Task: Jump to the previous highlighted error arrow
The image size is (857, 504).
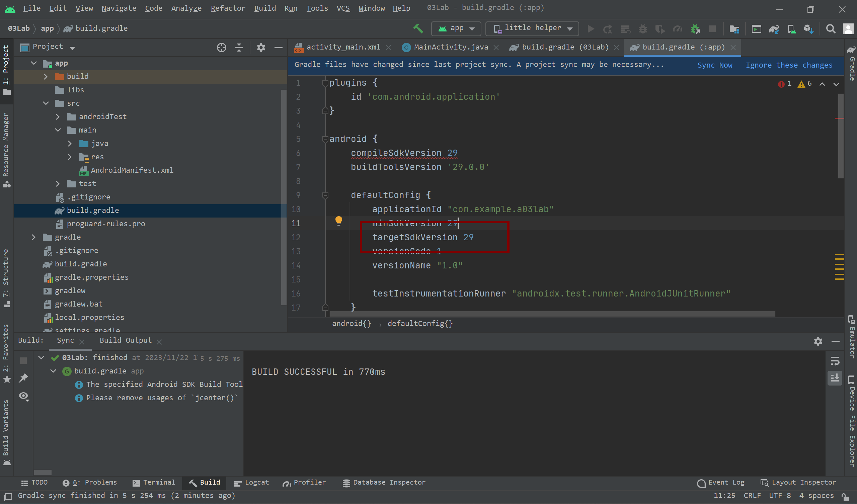Action: tap(822, 84)
